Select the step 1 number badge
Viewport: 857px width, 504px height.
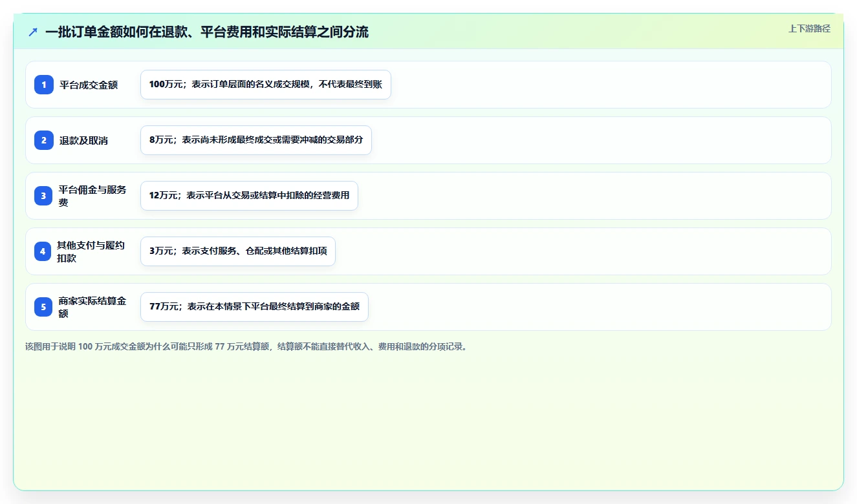click(x=44, y=85)
